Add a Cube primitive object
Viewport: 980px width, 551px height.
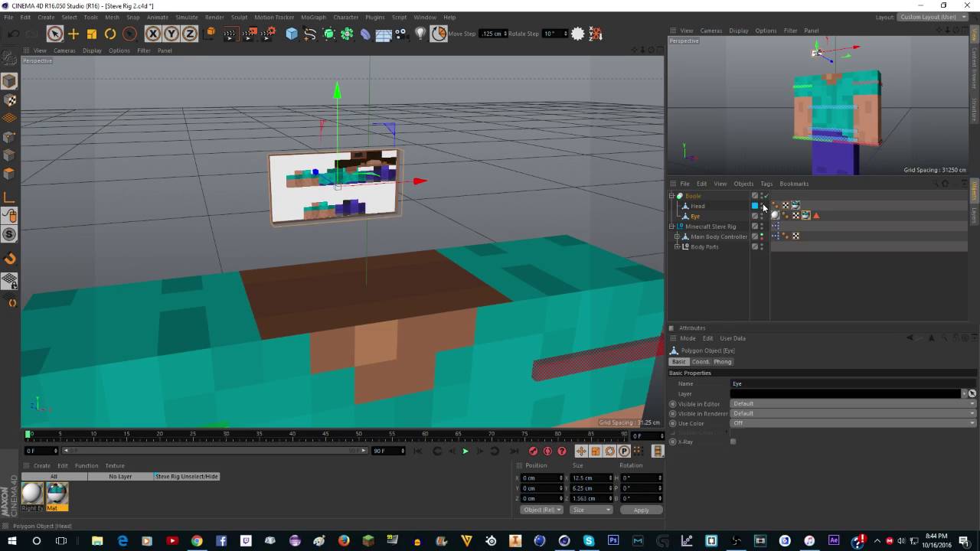pyautogui.click(x=292, y=34)
